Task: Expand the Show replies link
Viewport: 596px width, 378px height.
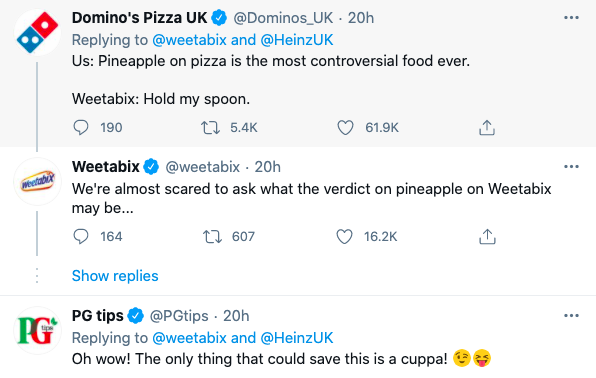Action: pyautogui.click(x=115, y=276)
